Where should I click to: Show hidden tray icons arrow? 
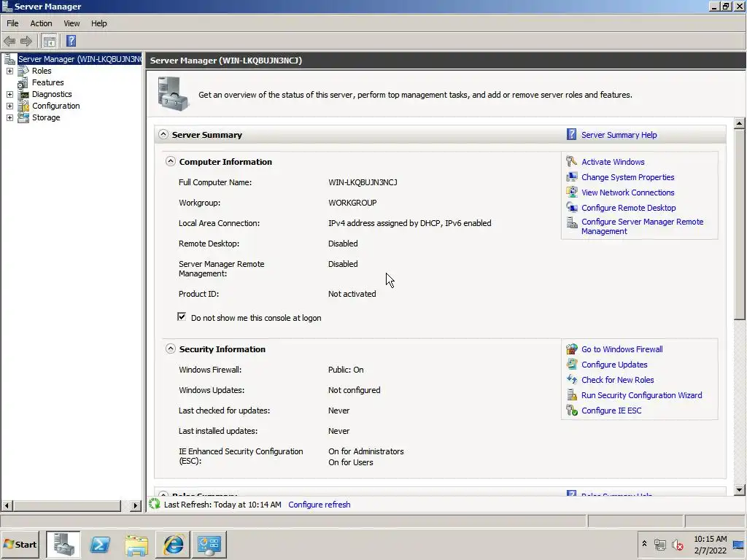[644, 544]
